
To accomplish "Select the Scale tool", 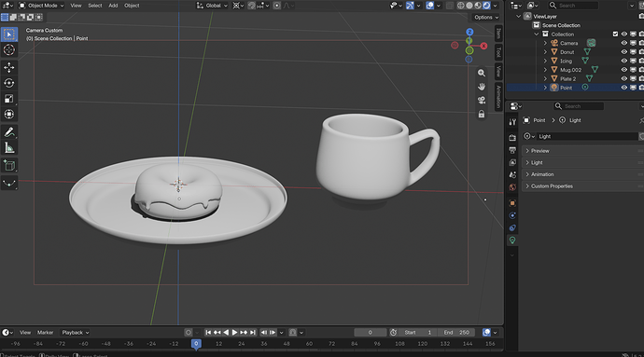I will [9, 99].
